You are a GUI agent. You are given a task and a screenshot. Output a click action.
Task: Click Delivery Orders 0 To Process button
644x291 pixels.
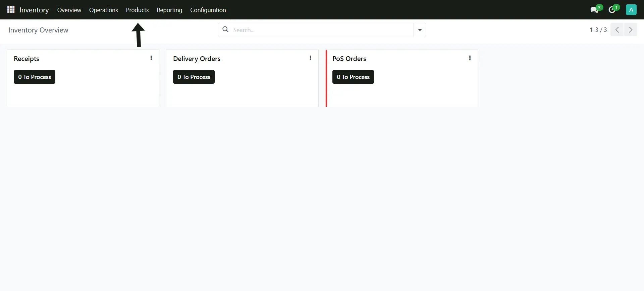pyautogui.click(x=194, y=77)
